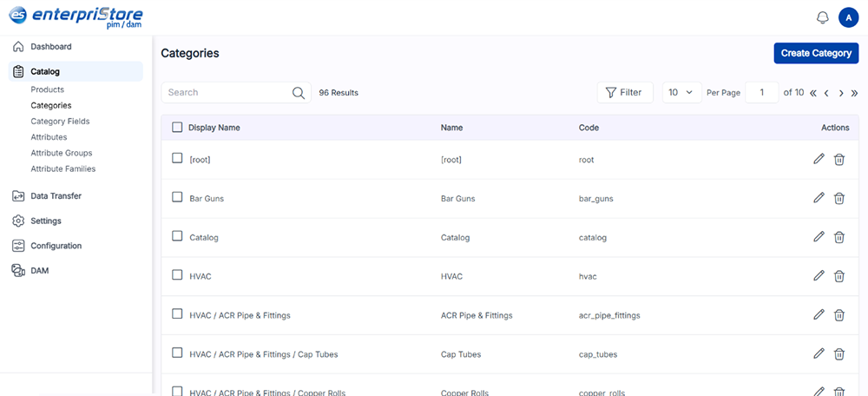This screenshot has height=396, width=868.
Task: Delete the Catalog category row
Action: (x=839, y=237)
